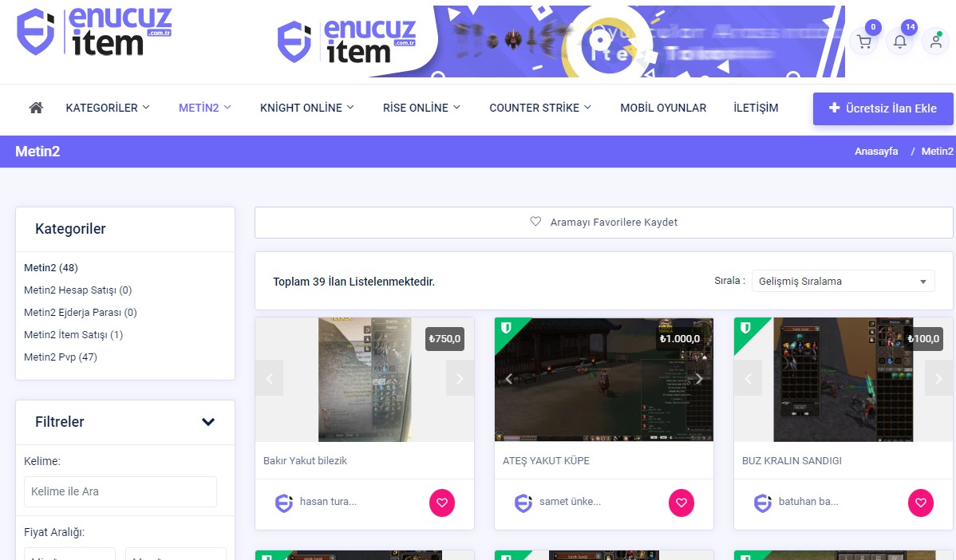956x560 pixels.
Task: Open İLETİŞİM menu item
Action: pos(756,108)
